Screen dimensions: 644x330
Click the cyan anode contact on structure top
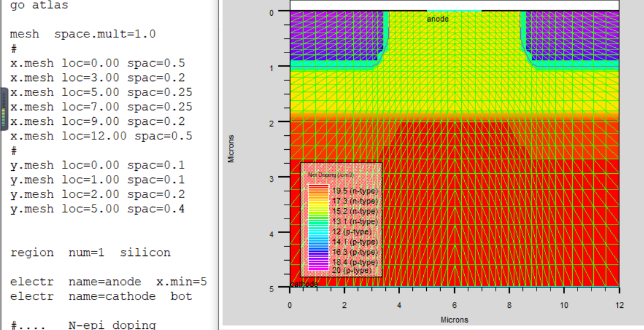(454, 10)
